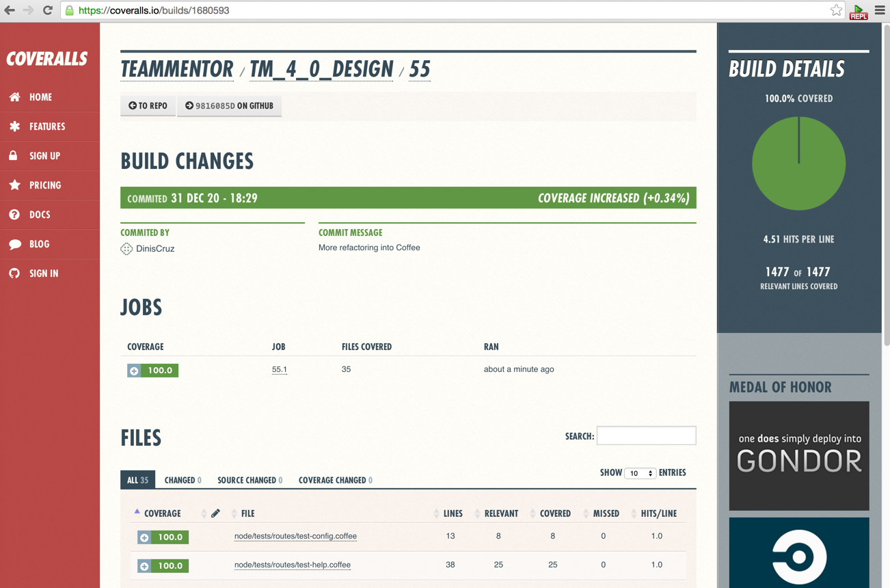Click the Pricing star icon
This screenshot has height=588, width=890.
point(14,185)
